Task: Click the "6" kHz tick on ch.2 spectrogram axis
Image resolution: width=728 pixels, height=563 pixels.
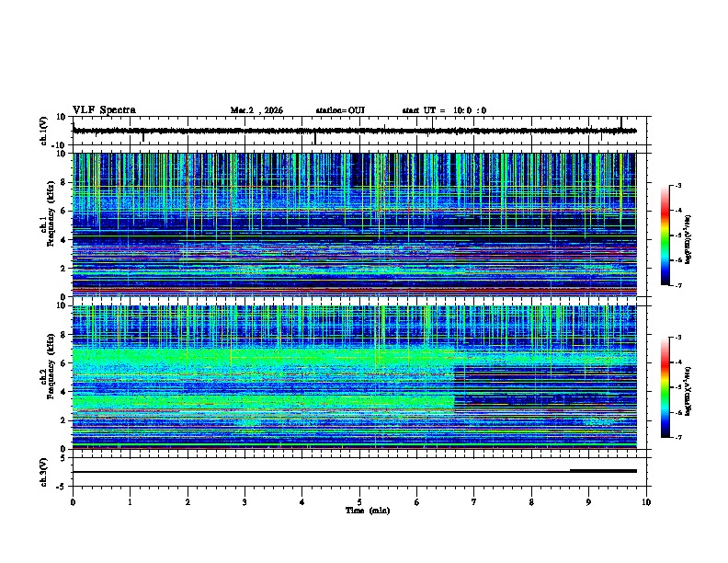Action: point(63,363)
